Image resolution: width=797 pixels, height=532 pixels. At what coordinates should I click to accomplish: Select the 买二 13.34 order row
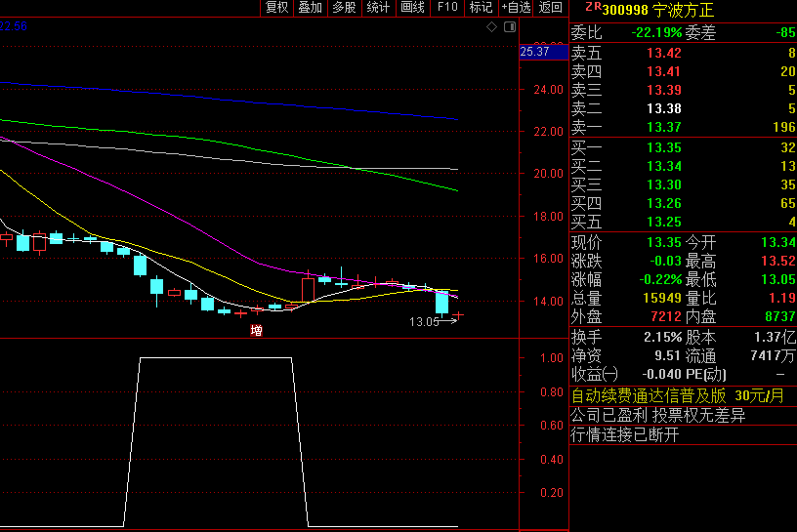(683, 166)
